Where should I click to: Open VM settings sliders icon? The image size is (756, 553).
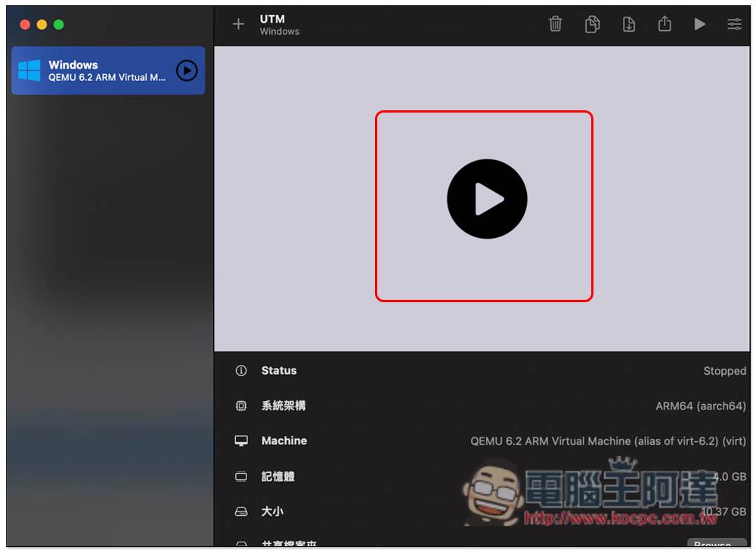[734, 24]
